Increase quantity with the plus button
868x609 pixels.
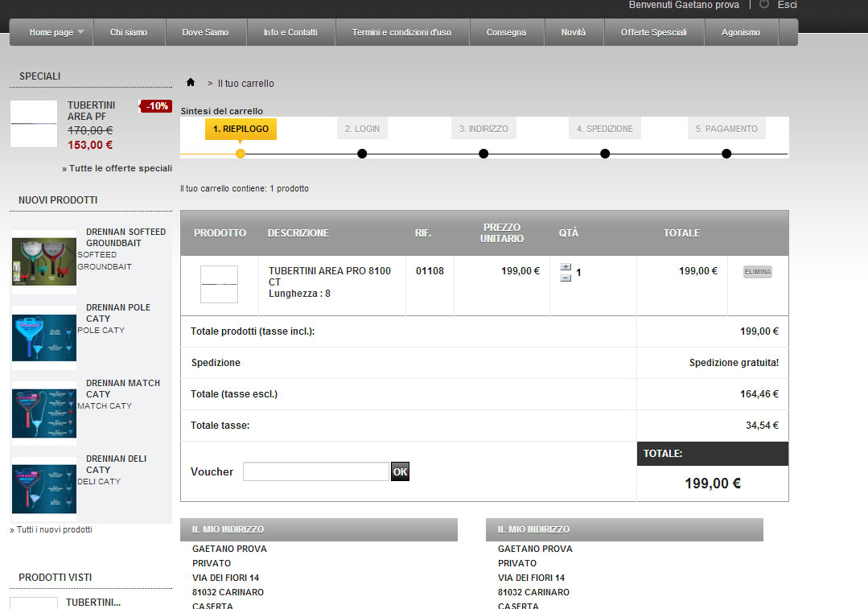click(566, 267)
